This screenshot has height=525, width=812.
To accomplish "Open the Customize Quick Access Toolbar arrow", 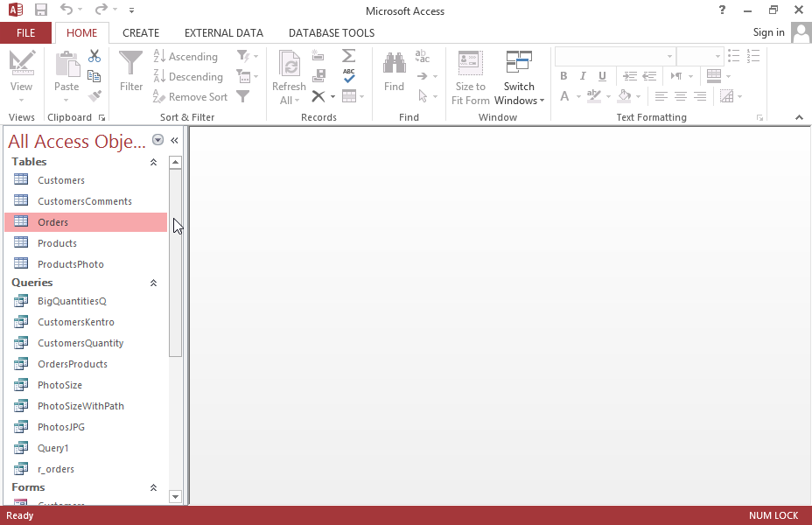I will tap(131, 10).
